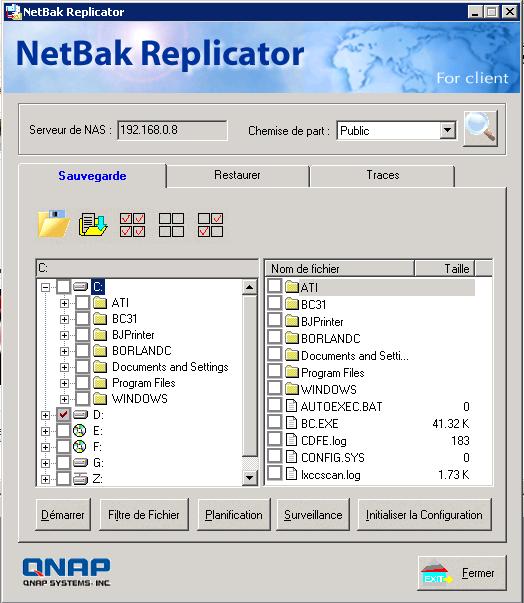This screenshot has height=603, width=524.
Task: Uncheck the D: drive checkbox
Action: click(x=63, y=415)
